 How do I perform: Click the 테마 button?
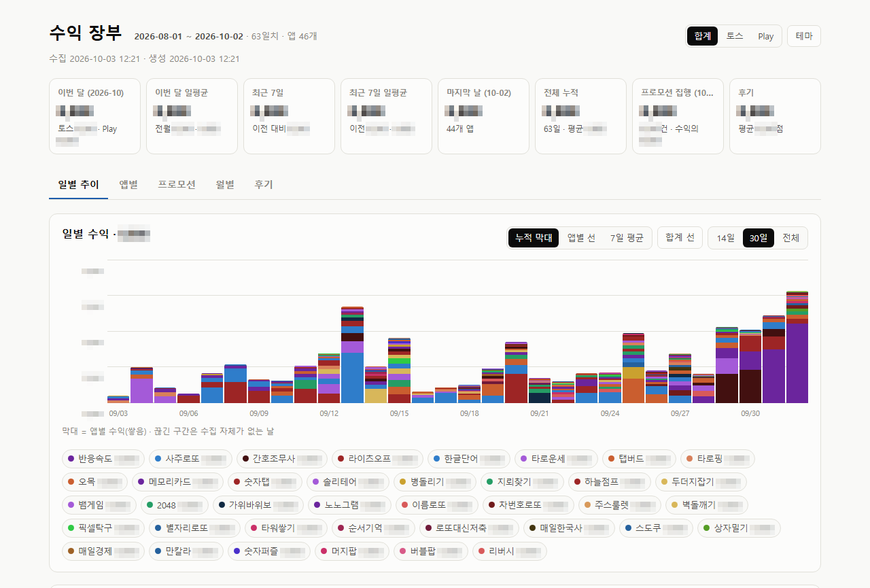coord(804,36)
